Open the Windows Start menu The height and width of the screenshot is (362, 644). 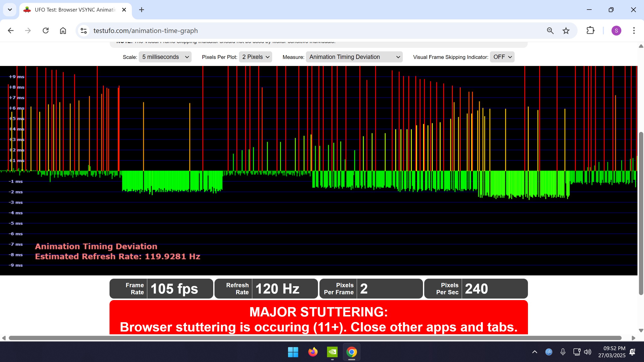(293, 352)
